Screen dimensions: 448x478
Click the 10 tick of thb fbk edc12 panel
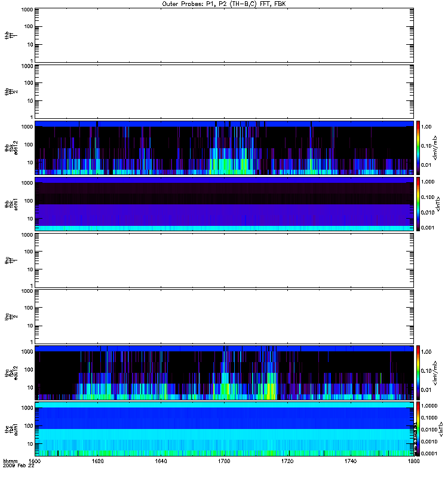tap(30, 163)
